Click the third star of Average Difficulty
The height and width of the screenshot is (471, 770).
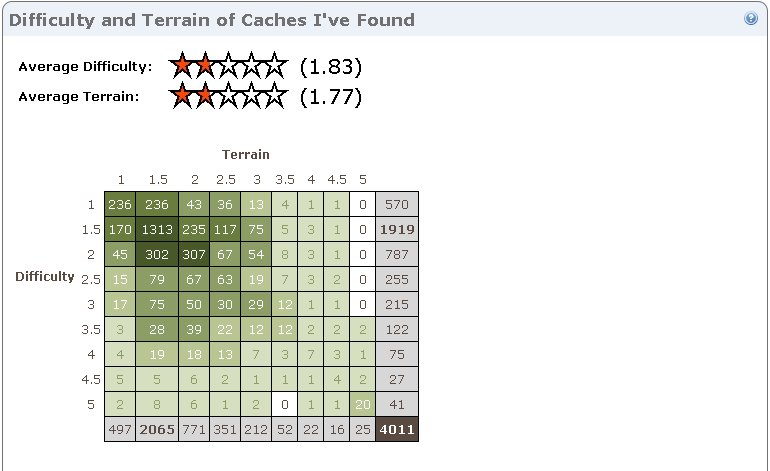229,67
